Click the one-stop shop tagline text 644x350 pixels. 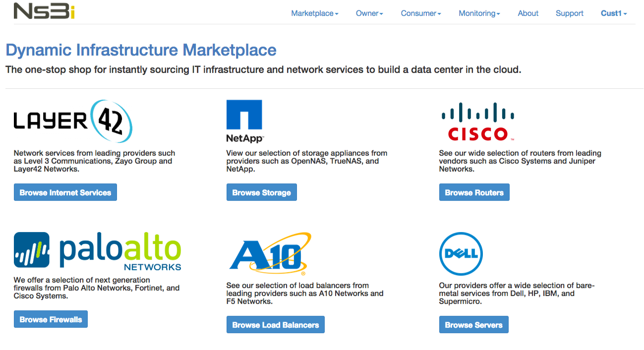pyautogui.click(x=263, y=69)
